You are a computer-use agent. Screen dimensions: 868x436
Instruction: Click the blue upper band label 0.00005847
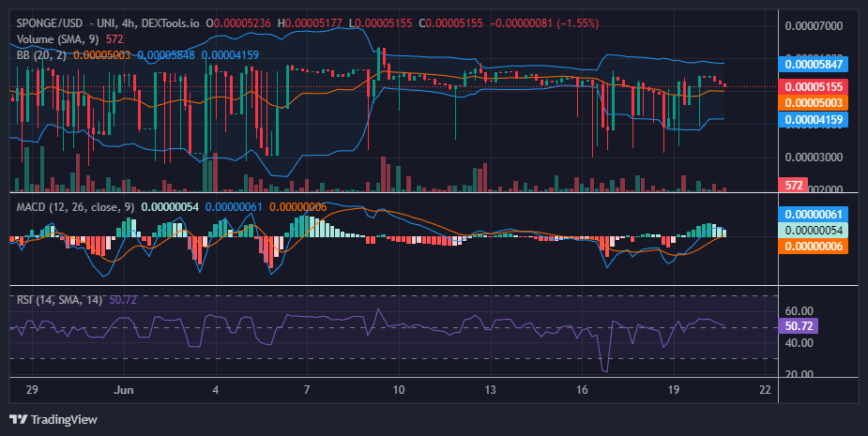click(813, 64)
